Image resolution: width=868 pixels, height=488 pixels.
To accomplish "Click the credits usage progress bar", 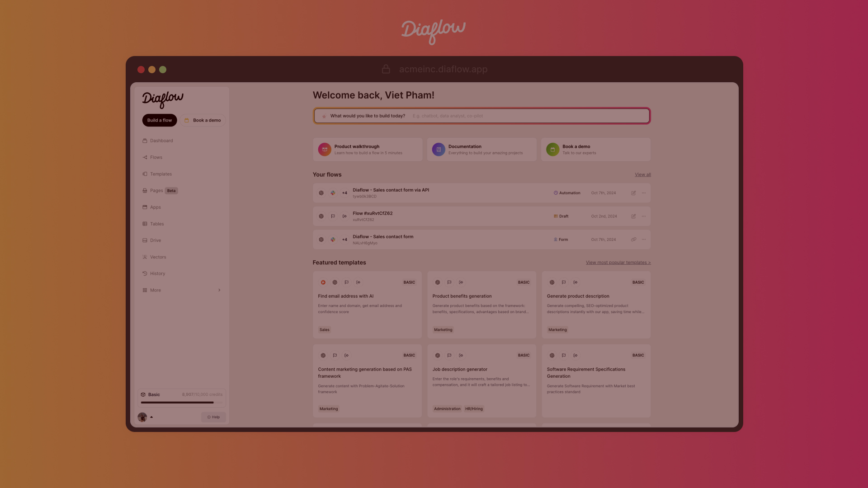I will click(x=181, y=401).
